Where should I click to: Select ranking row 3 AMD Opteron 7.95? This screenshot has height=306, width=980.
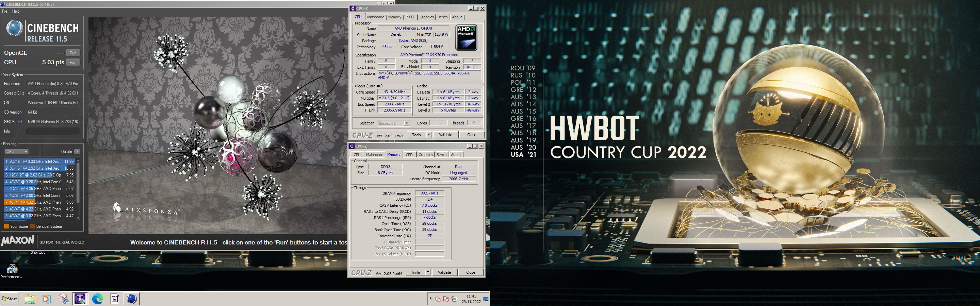point(39,175)
